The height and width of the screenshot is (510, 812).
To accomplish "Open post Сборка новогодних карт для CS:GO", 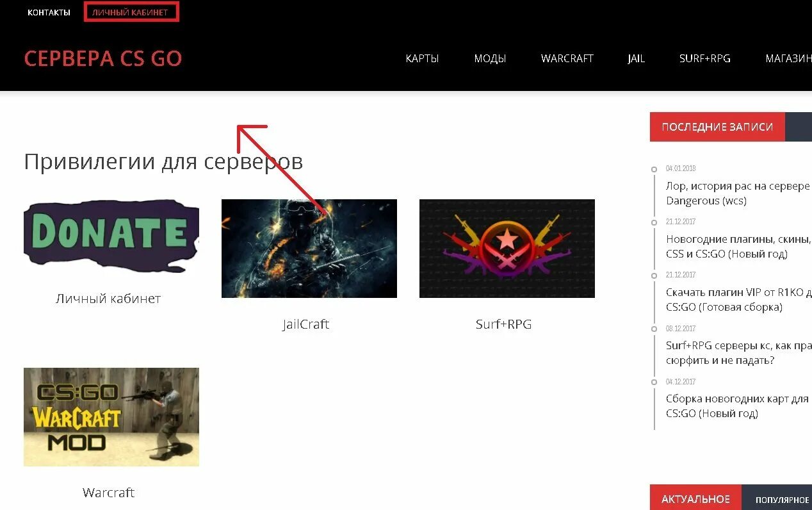I will click(737, 406).
